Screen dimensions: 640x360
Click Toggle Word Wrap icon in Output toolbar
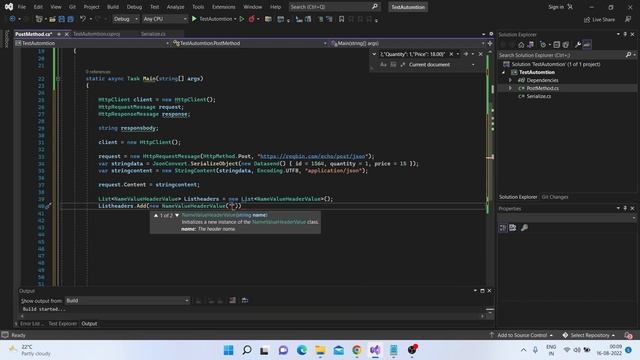click(x=245, y=300)
